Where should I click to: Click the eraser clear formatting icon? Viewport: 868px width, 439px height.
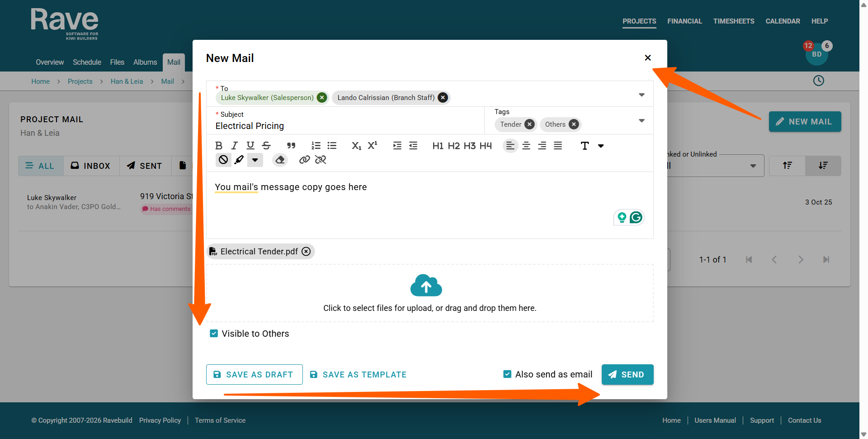click(280, 160)
